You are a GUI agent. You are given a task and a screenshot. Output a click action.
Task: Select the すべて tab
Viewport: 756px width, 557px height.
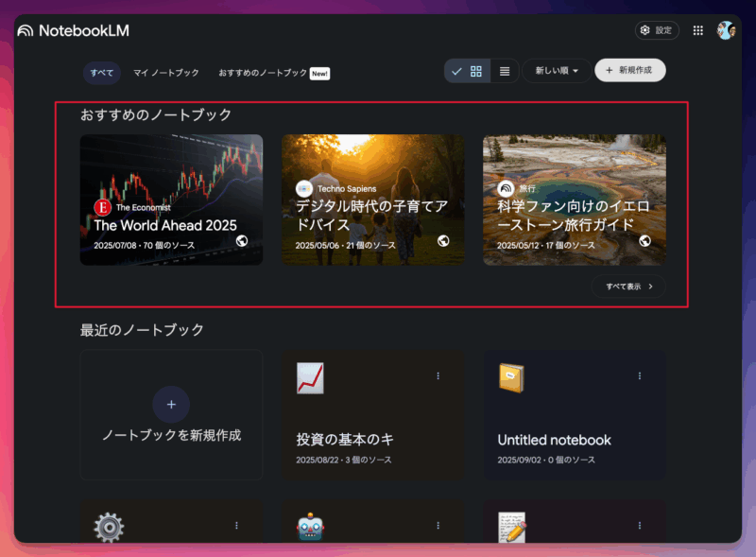point(102,73)
